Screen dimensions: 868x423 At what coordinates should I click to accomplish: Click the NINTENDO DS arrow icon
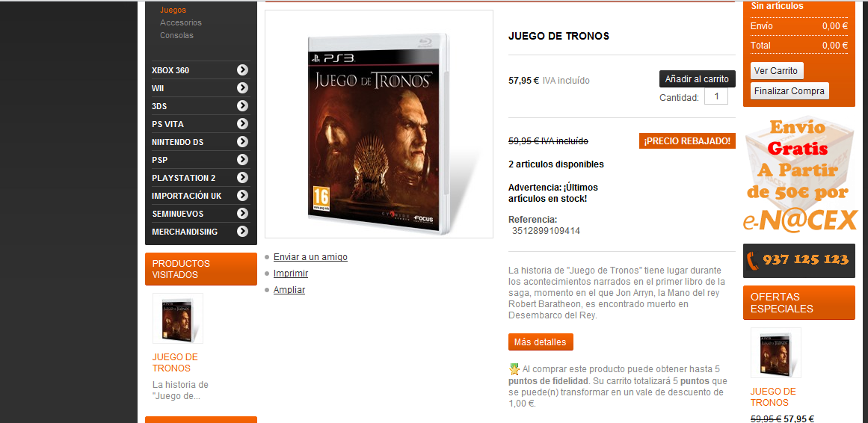242,141
